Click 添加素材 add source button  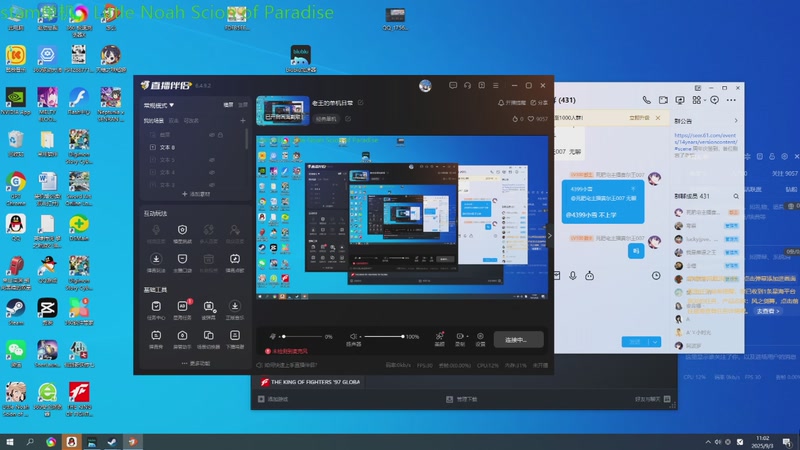point(196,194)
